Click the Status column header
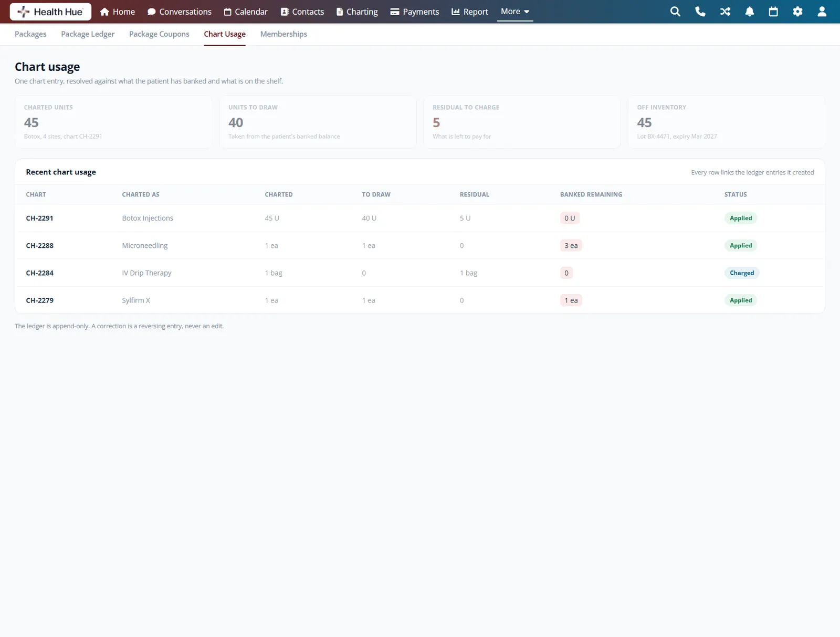 click(736, 194)
